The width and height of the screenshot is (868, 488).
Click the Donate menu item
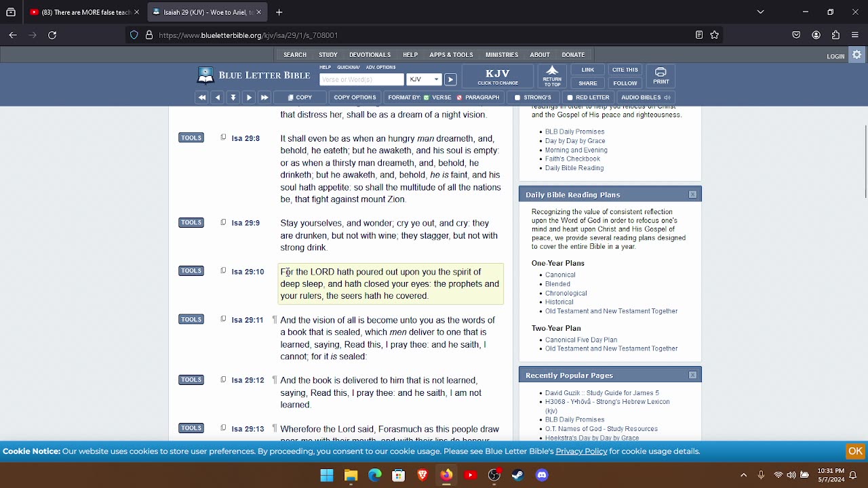pyautogui.click(x=573, y=55)
